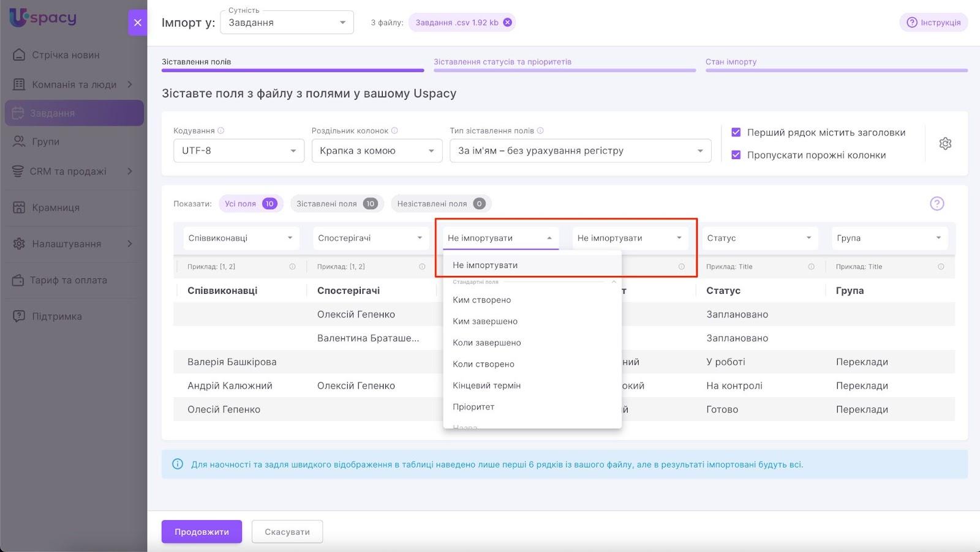The width and height of the screenshot is (980, 552).
Task: Remove the attached Завдання .csv file
Action: coord(507,23)
